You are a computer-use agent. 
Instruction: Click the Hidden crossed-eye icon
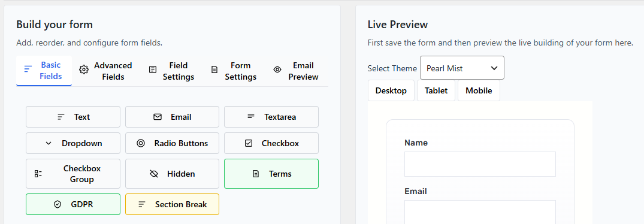click(x=154, y=174)
